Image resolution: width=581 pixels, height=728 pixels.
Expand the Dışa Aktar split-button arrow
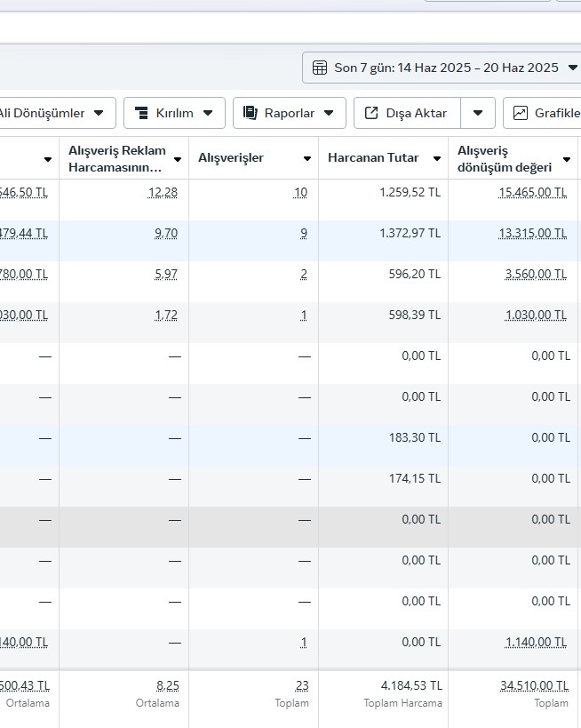[478, 113]
